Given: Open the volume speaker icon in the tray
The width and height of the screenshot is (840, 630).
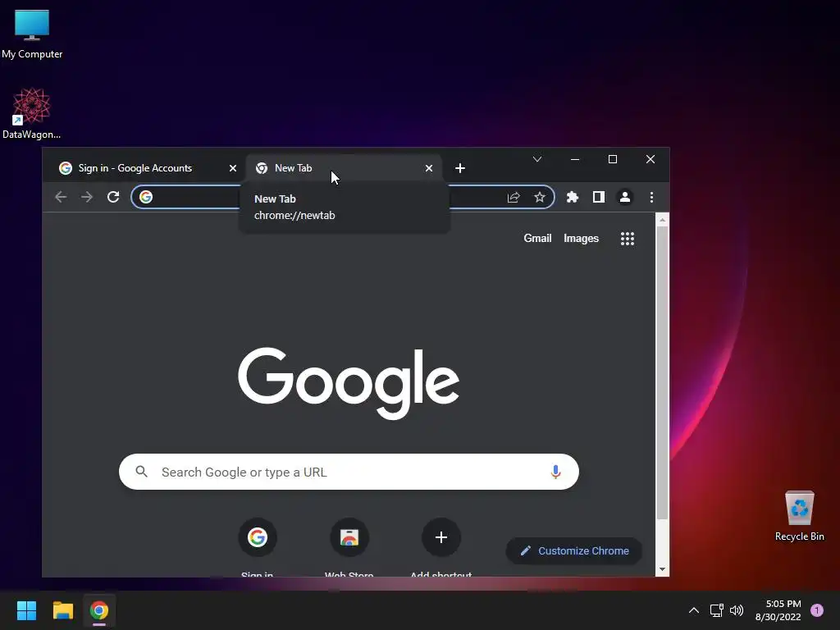Looking at the screenshot, I should click(x=737, y=610).
